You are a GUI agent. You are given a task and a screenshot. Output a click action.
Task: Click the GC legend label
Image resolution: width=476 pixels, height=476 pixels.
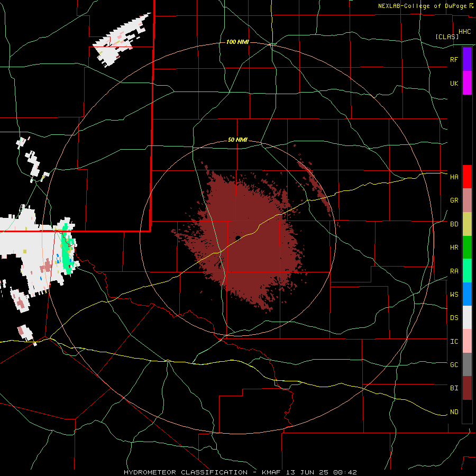[454, 365]
